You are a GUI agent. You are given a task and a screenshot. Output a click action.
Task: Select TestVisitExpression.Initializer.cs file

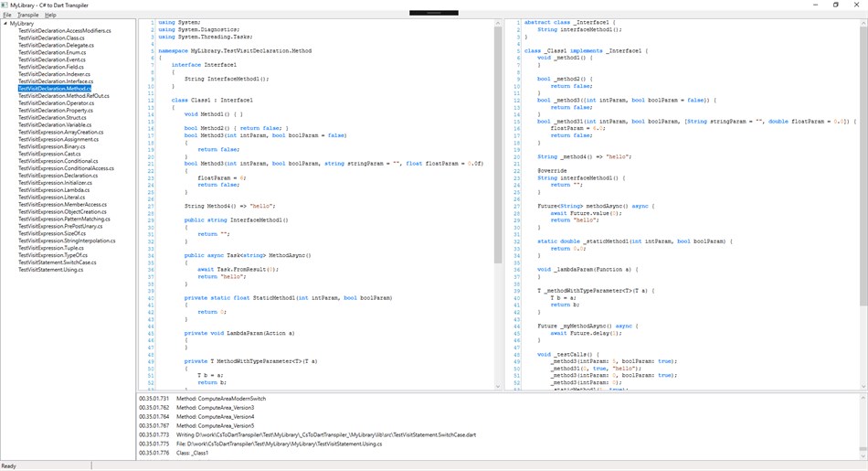(x=55, y=182)
